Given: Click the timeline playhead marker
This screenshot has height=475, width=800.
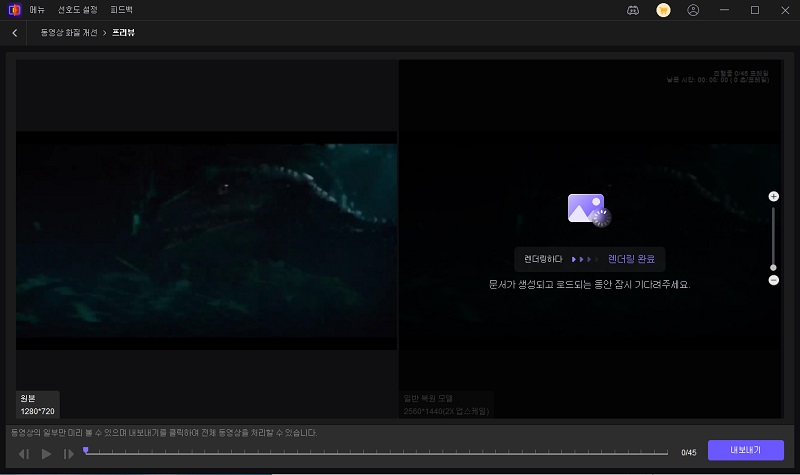Looking at the screenshot, I should (x=86, y=450).
